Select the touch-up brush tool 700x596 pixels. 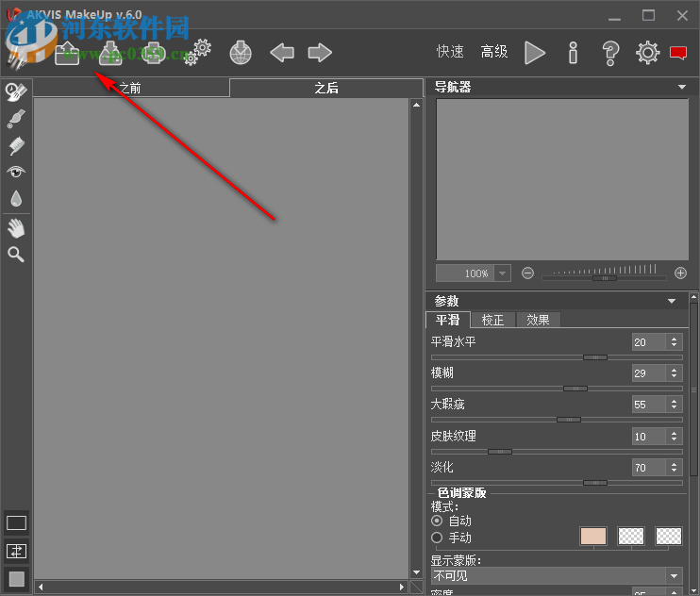tap(16, 119)
